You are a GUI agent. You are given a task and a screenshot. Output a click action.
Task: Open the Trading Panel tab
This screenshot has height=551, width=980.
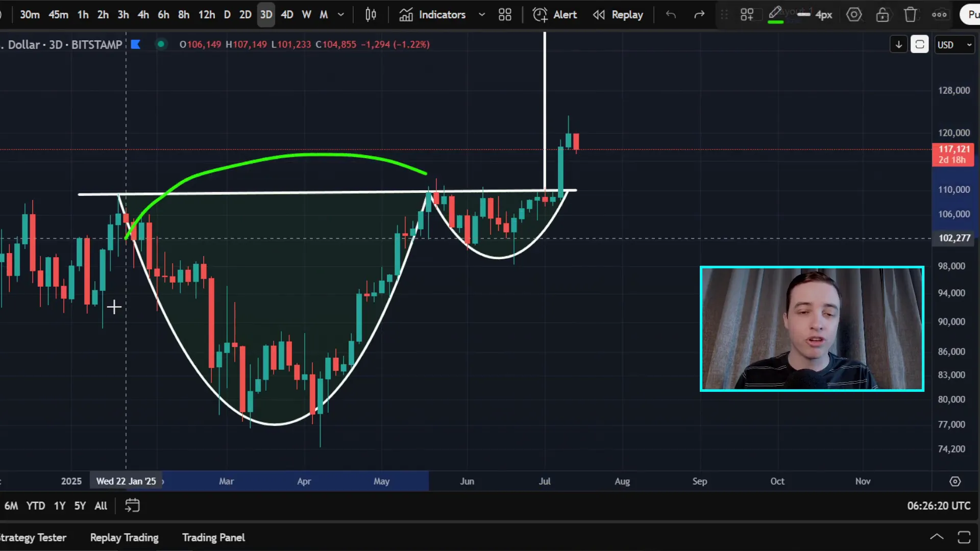point(213,537)
